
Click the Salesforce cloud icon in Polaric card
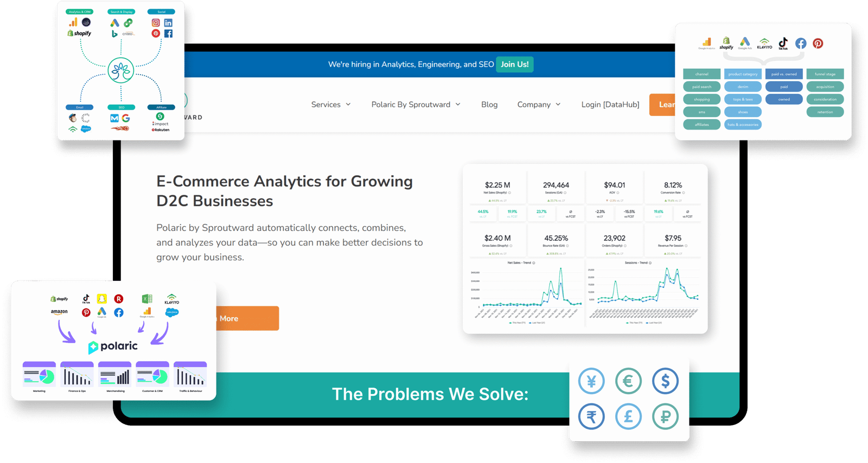172,312
